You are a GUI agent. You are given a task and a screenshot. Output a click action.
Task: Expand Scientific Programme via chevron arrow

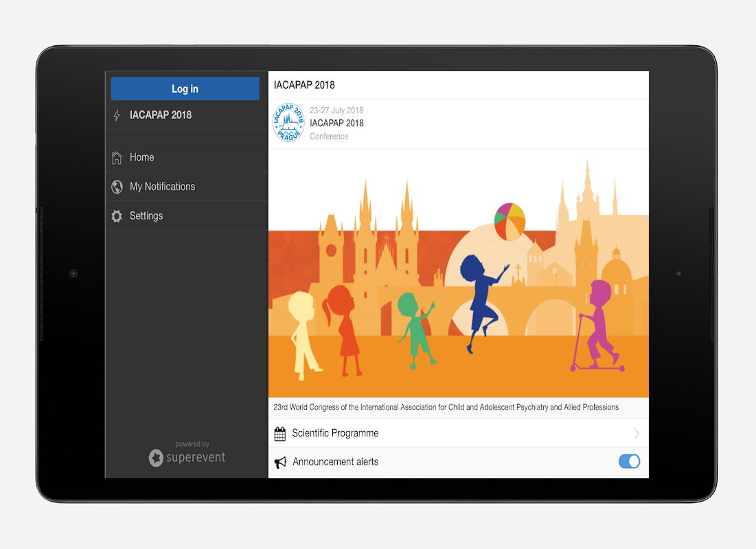(637, 433)
